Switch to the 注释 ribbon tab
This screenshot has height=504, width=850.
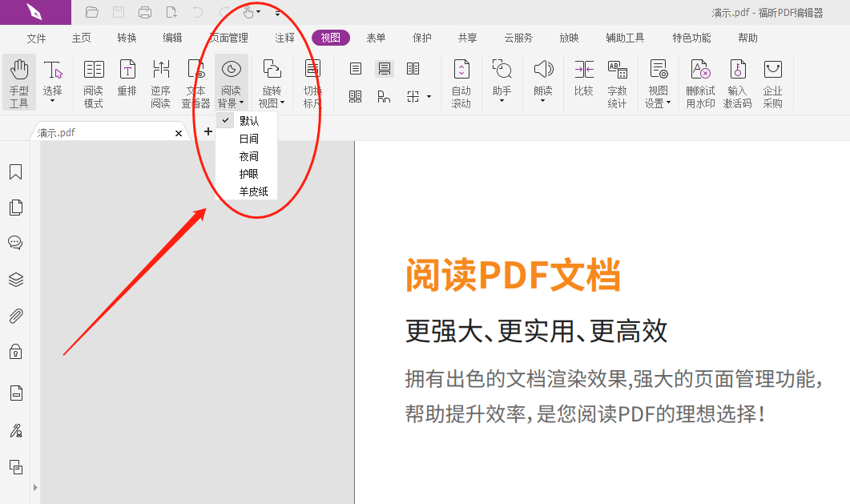click(x=284, y=37)
